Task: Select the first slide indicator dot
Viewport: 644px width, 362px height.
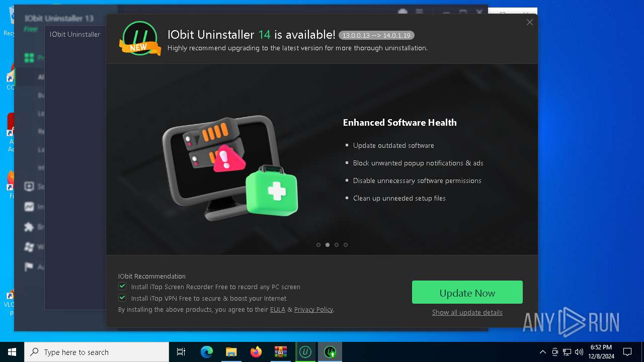Action: 318,245
